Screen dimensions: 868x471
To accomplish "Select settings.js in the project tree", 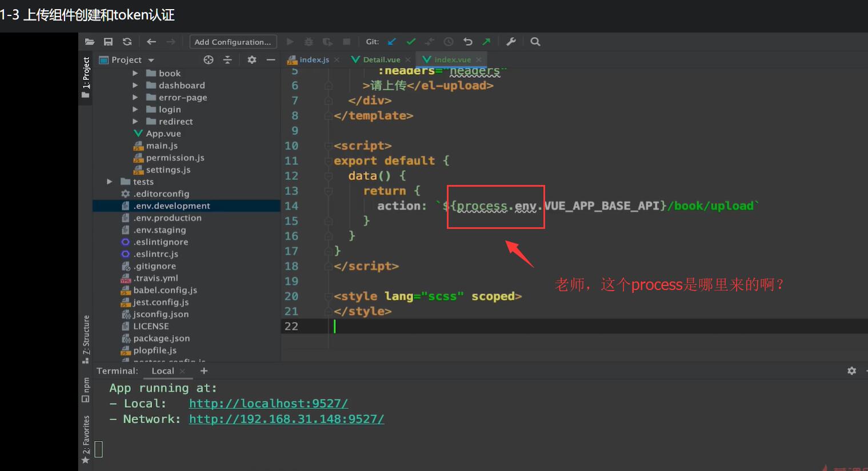I will pos(168,170).
